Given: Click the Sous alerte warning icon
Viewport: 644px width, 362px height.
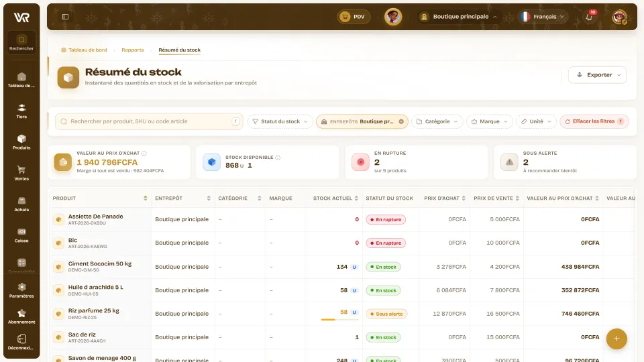Looking at the screenshot, I should [x=509, y=162].
